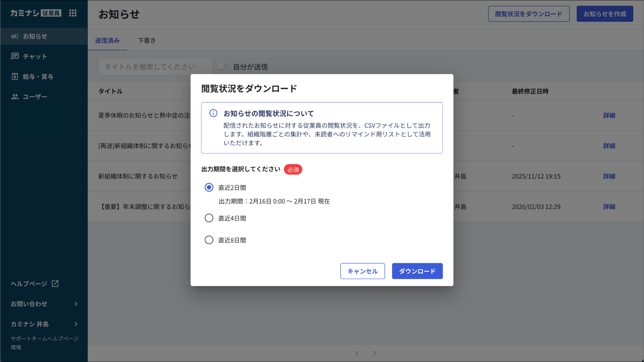Image resolution: width=644 pixels, height=362 pixels.
Task: Click the キャンセル button
Action: click(362, 271)
